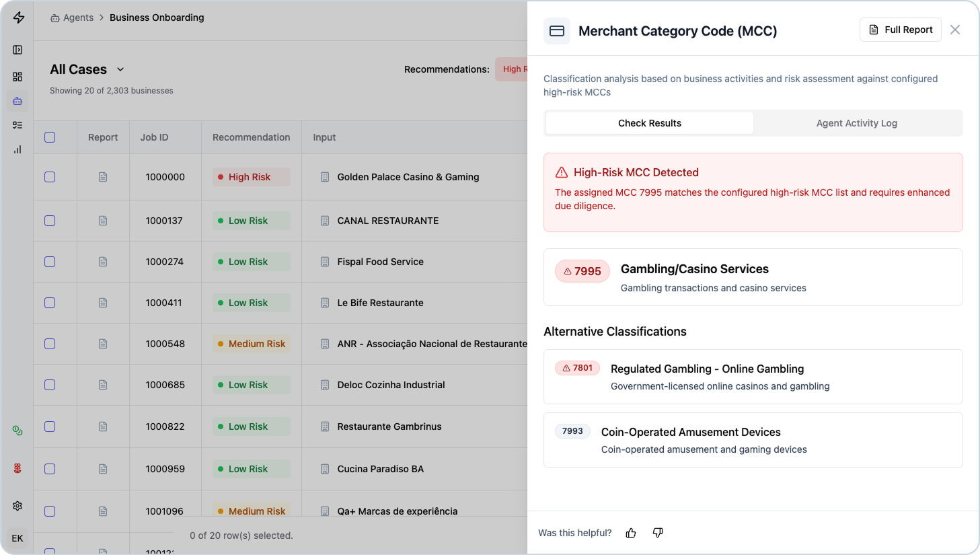Click the EK user avatar

point(17,538)
